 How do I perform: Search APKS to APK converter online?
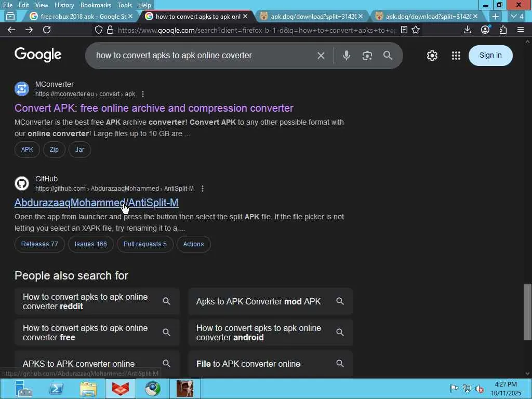pyautogui.click(x=97, y=364)
